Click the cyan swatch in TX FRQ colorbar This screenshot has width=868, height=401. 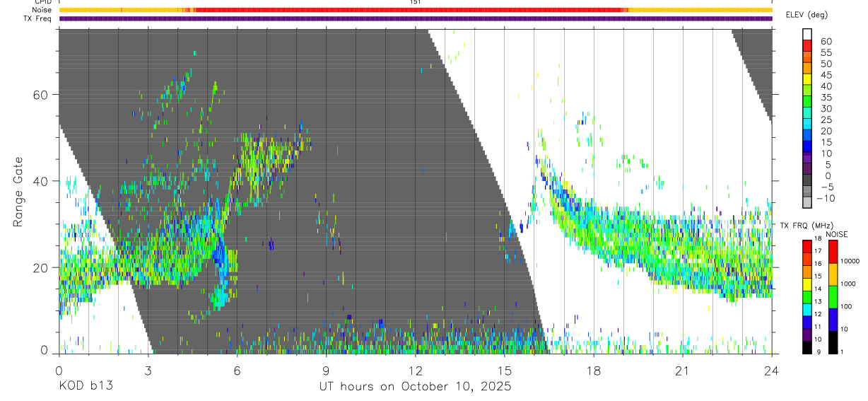(807, 309)
